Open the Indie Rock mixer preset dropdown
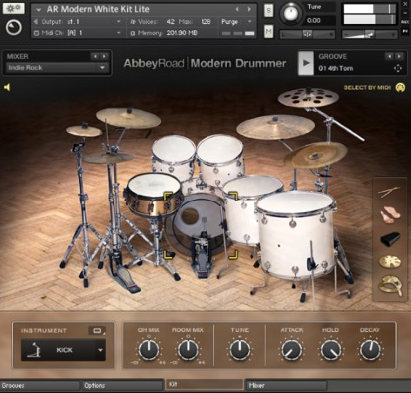Image resolution: width=411 pixels, height=393 pixels. (x=56, y=68)
